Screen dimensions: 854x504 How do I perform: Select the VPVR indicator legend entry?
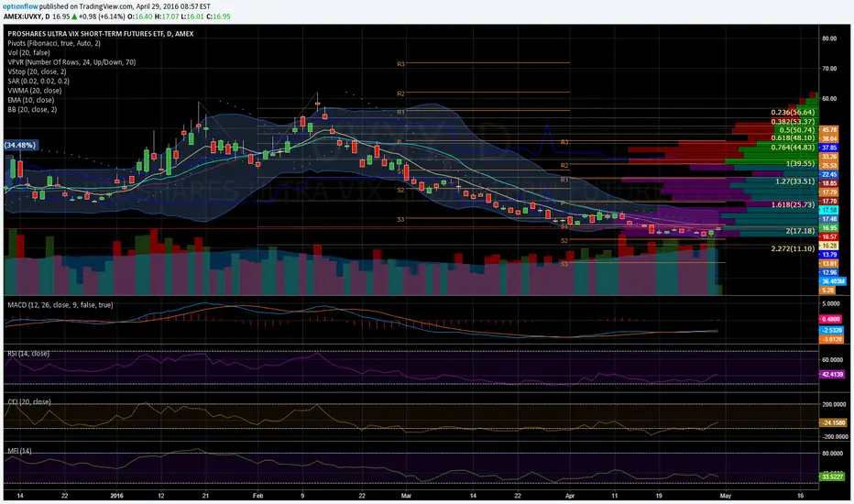[x=71, y=62]
